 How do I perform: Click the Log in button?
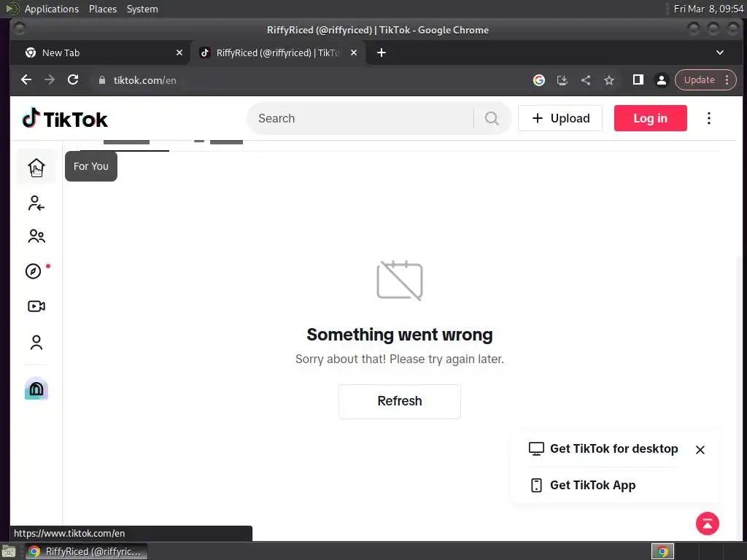coord(650,118)
